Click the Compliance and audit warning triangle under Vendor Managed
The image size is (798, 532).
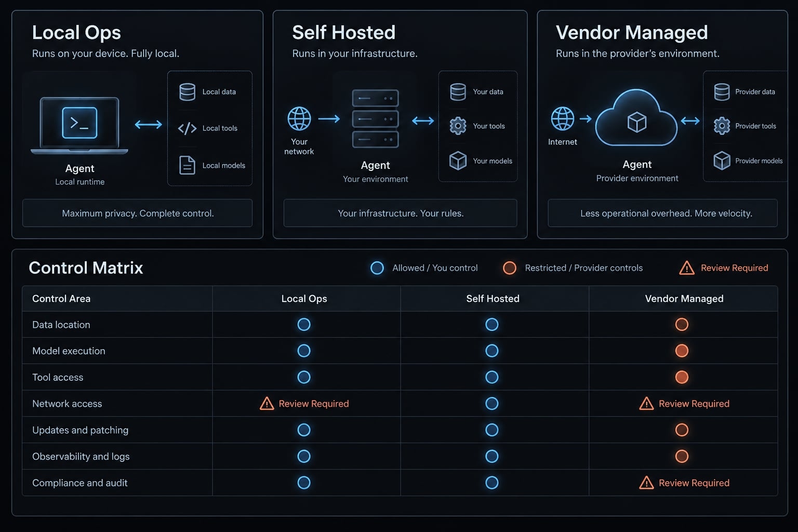coord(646,483)
